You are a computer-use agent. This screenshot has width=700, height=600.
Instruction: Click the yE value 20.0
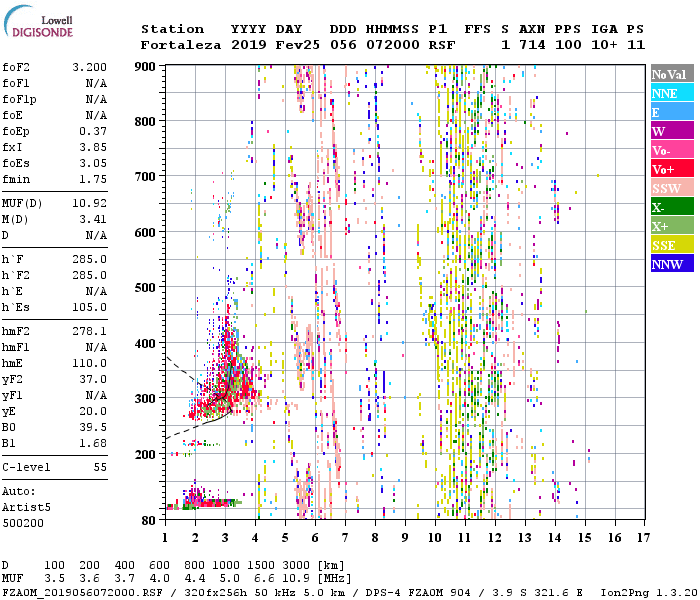[93, 412]
